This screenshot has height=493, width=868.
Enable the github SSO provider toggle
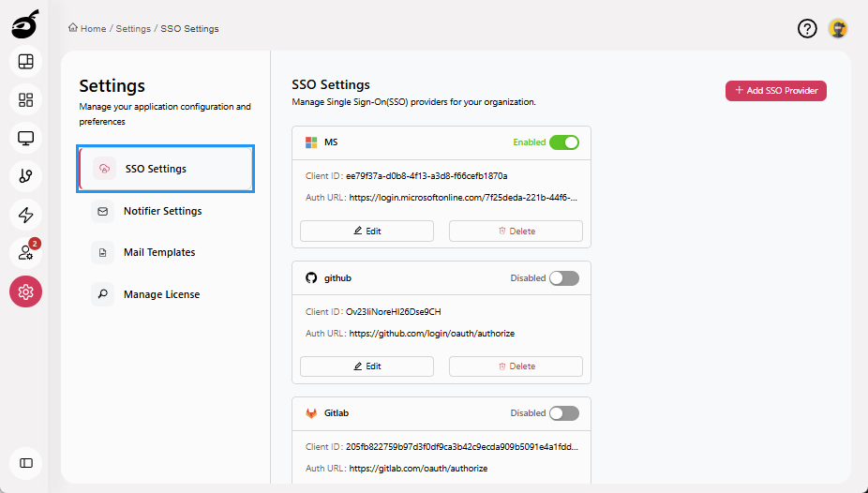564,278
